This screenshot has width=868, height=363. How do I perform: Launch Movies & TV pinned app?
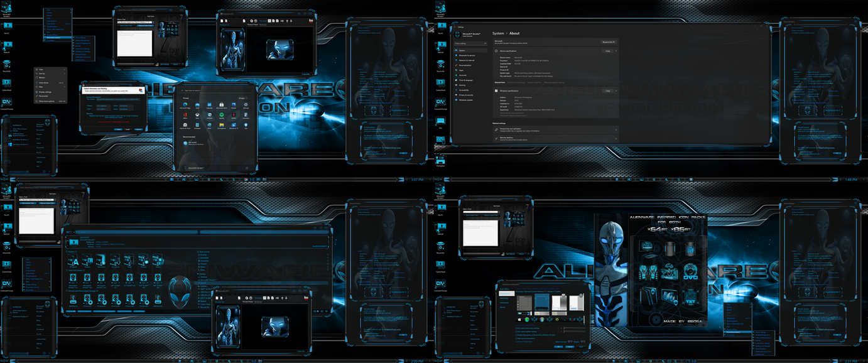tap(234, 126)
